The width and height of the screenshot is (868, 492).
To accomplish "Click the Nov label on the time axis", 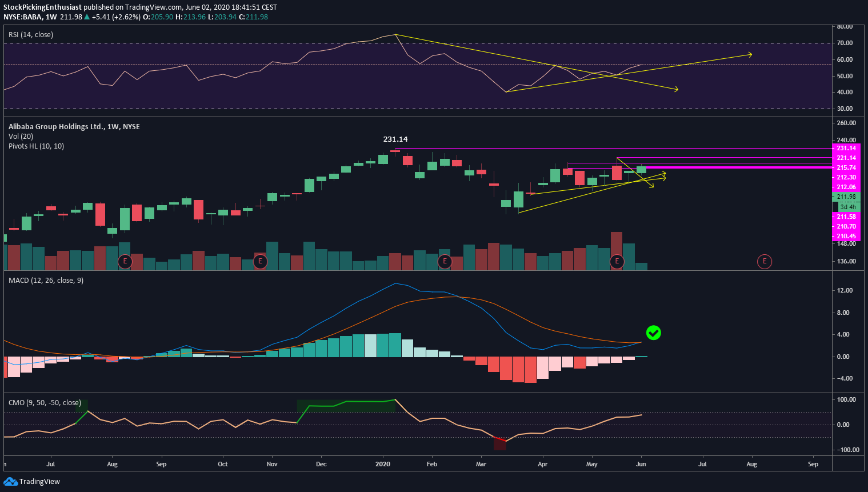I will (x=272, y=464).
